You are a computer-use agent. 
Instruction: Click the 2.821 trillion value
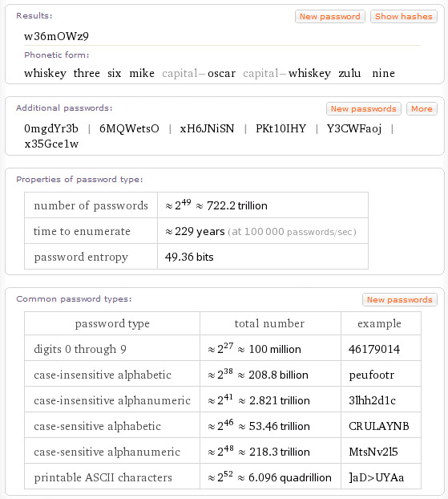pos(280,400)
